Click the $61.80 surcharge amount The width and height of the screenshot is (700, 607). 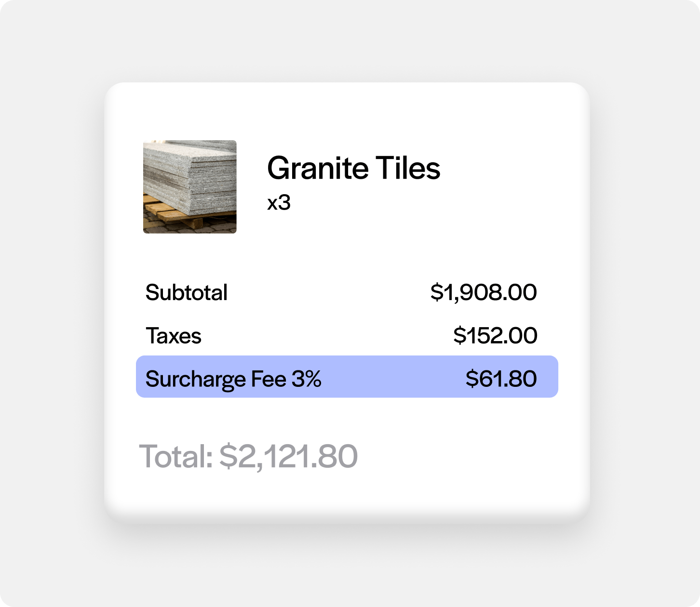[502, 378]
